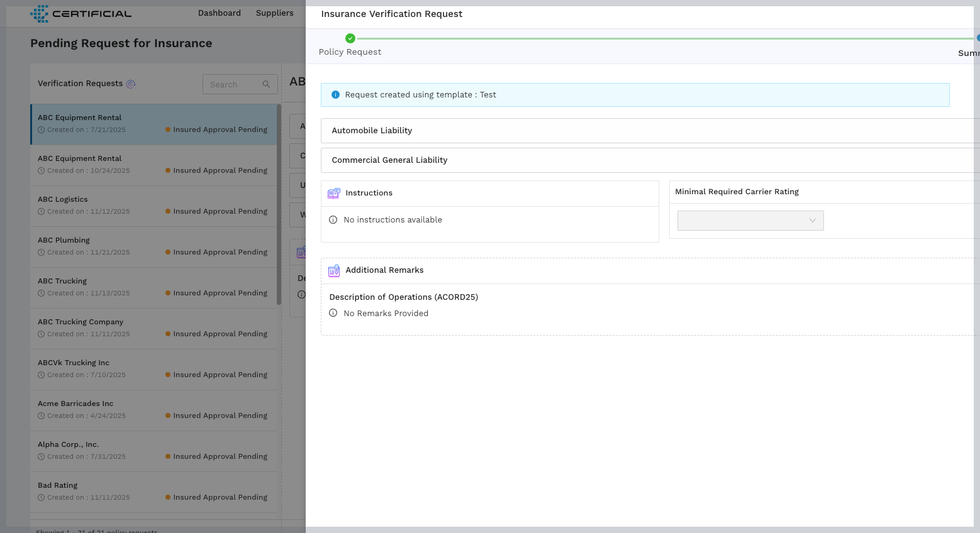Click the magnifier icon in Search box
The height and width of the screenshot is (533, 980).
click(266, 84)
